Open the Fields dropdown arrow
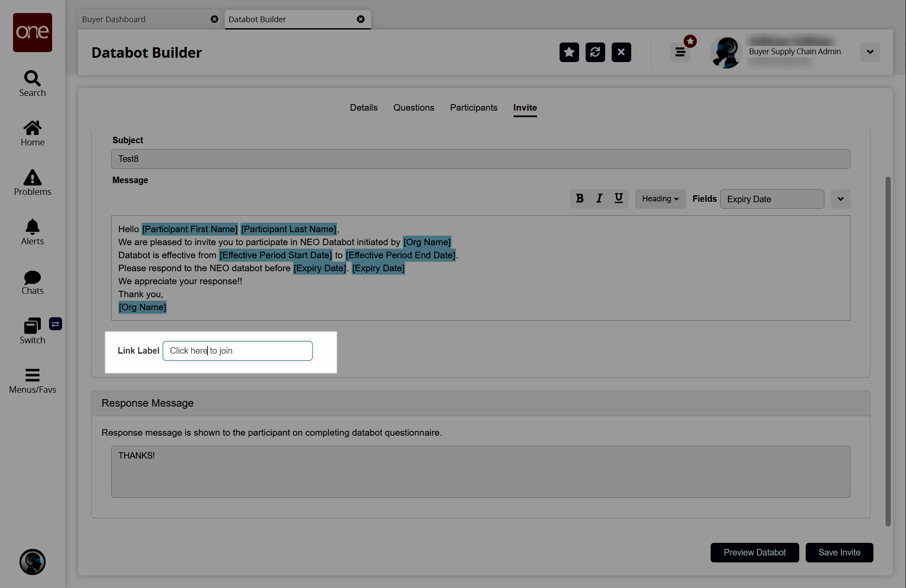This screenshot has width=906, height=588. 840,199
